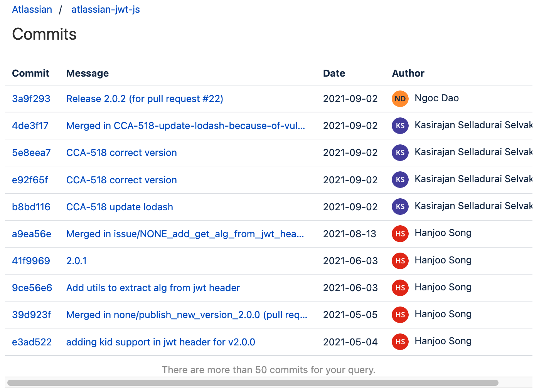
Task: Open commit e3ad522
Action: pyautogui.click(x=32, y=342)
